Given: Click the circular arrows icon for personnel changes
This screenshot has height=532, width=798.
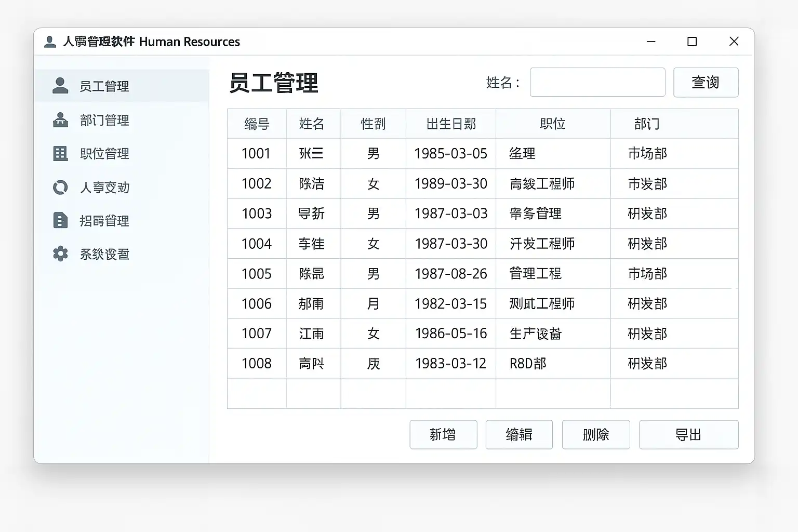Looking at the screenshot, I should click(60, 187).
